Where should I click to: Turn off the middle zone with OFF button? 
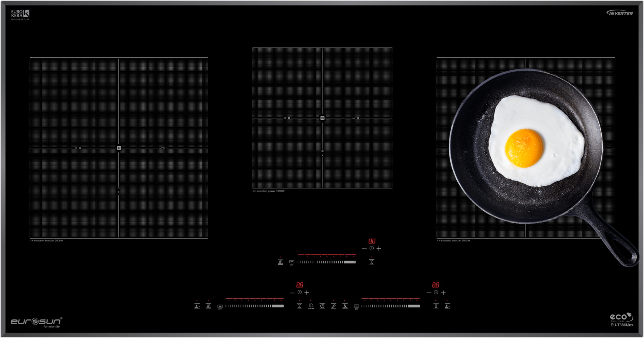click(291, 262)
